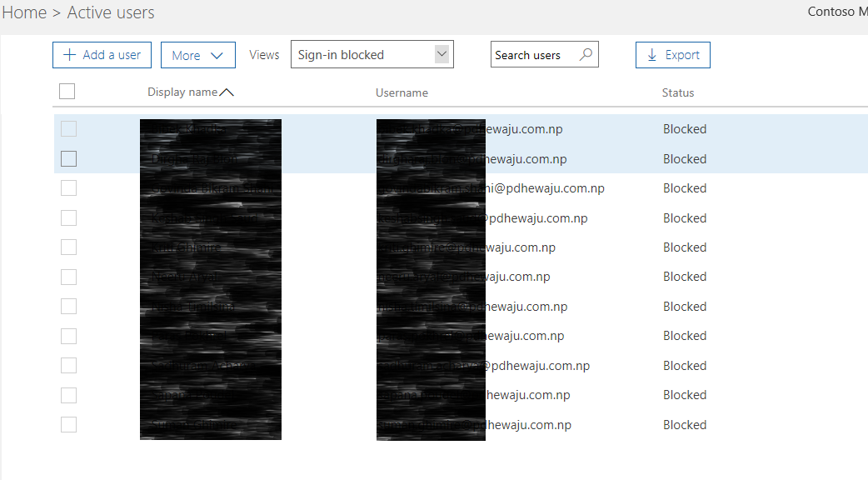Tick the sixth user row checkbox
The image size is (868, 480).
pyautogui.click(x=68, y=277)
